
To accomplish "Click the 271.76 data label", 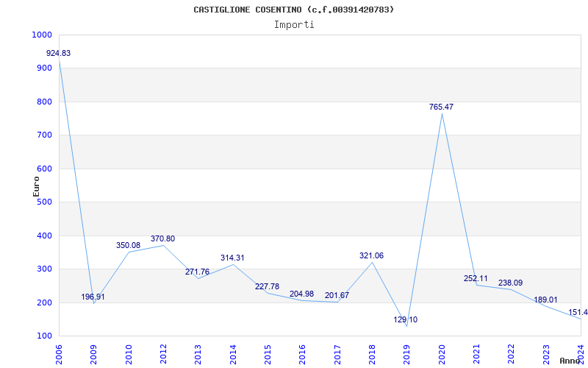I will [197, 272].
